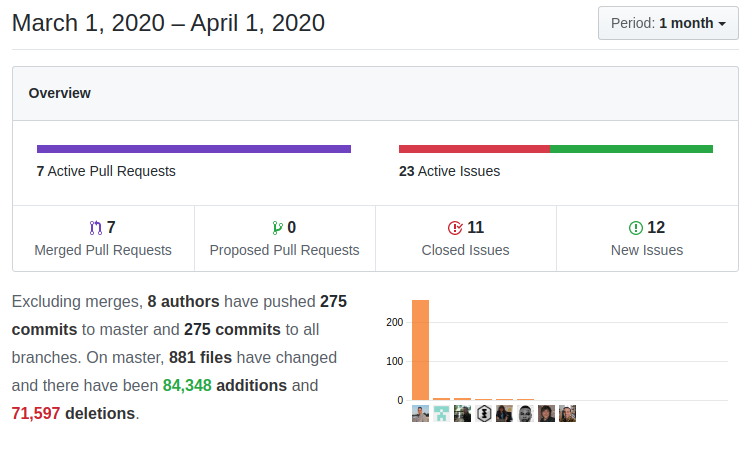Click the '881 files' text
This screenshot has height=450, width=750.
(200, 358)
